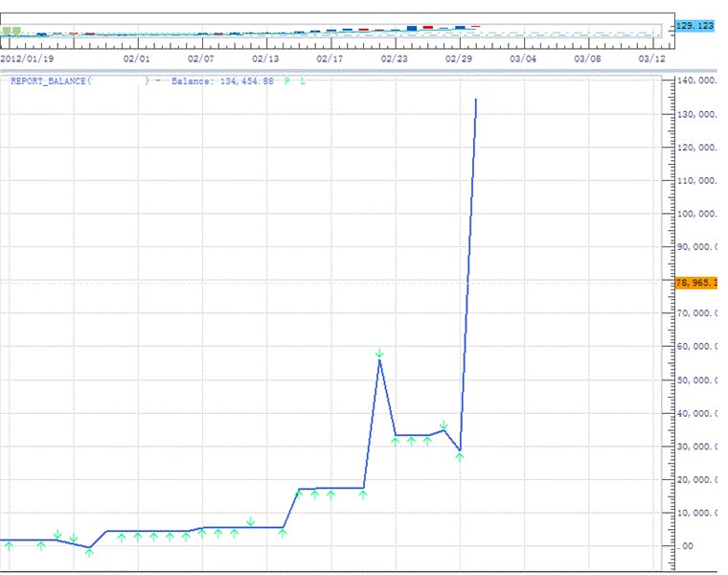This screenshot has width=728, height=575.
Task: Click the up arrow at the dip before the final spike
Action: (x=460, y=456)
